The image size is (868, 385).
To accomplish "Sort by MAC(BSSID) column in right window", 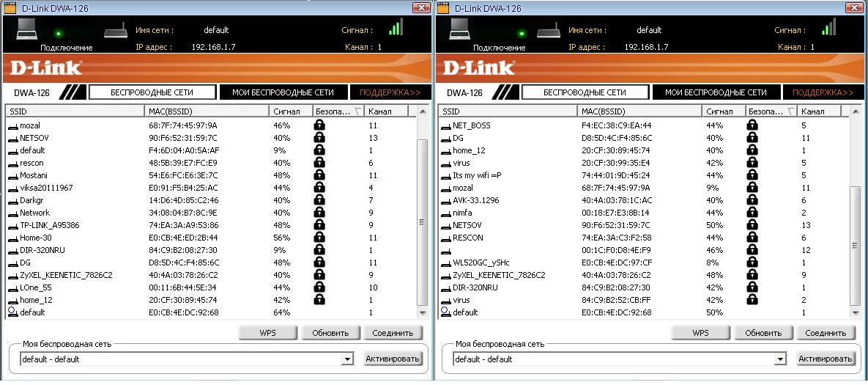I will [x=639, y=111].
